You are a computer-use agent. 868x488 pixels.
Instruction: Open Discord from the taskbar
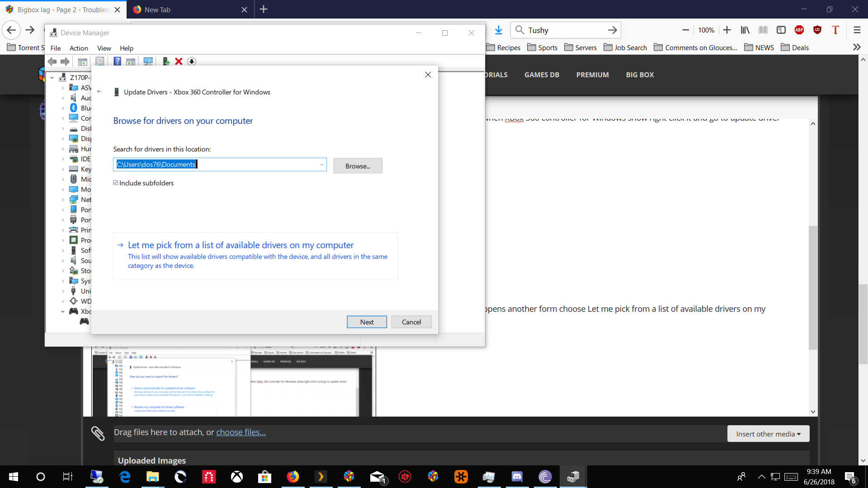point(517,477)
